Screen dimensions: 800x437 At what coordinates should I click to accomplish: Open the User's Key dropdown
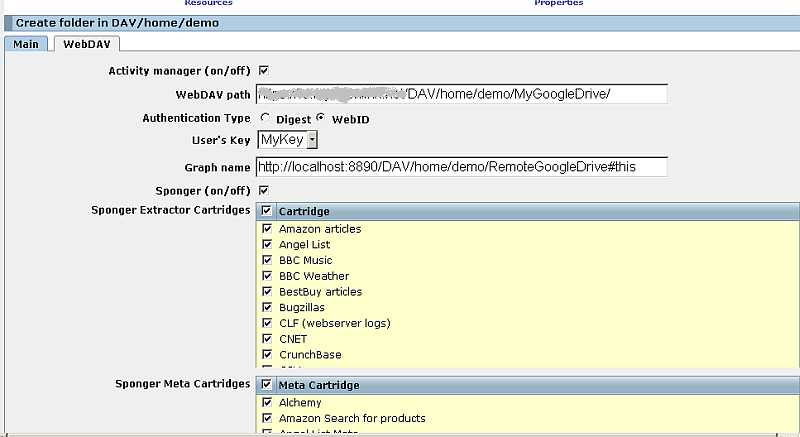[x=287, y=140]
